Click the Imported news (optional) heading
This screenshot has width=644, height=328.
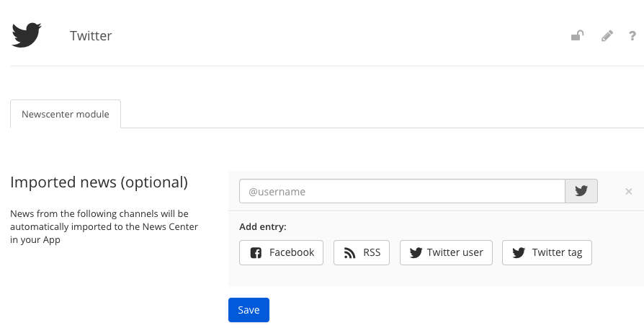(x=99, y=182)
